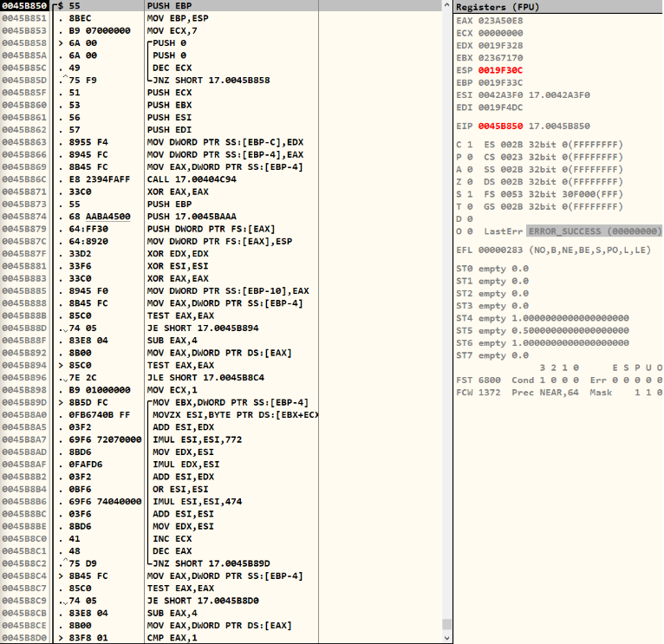Screen dimensions: 664x644
Task: Click the disassembly scroll up arrow
Action: click(446, 5)
